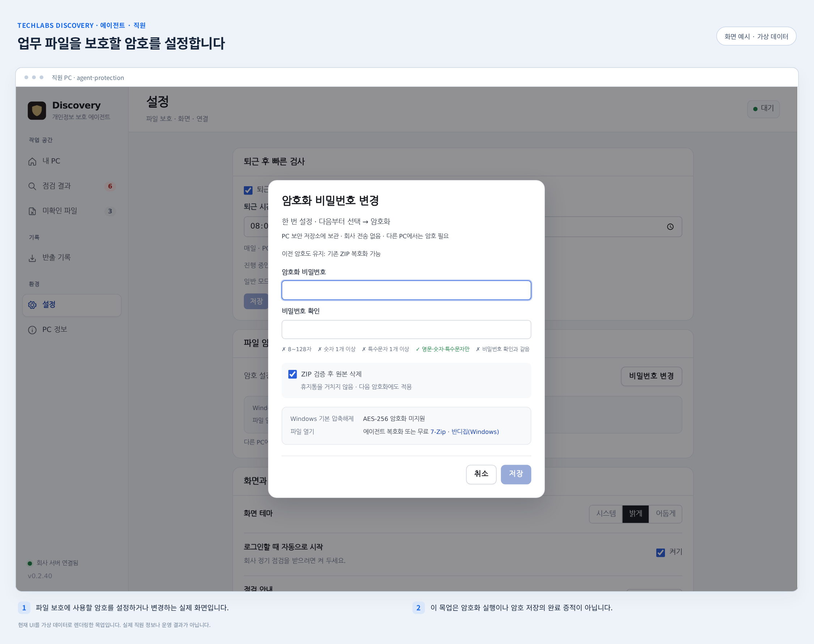Click 회사 서버 연결됨 status text
Viewport: 814px width, 644px height.
[57, 563]
